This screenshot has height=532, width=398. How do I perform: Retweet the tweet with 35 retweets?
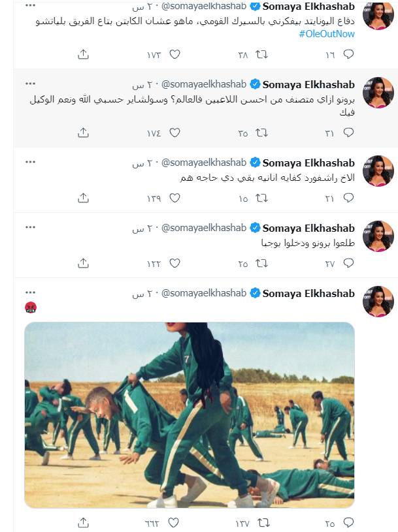click(x=261, y=133)
